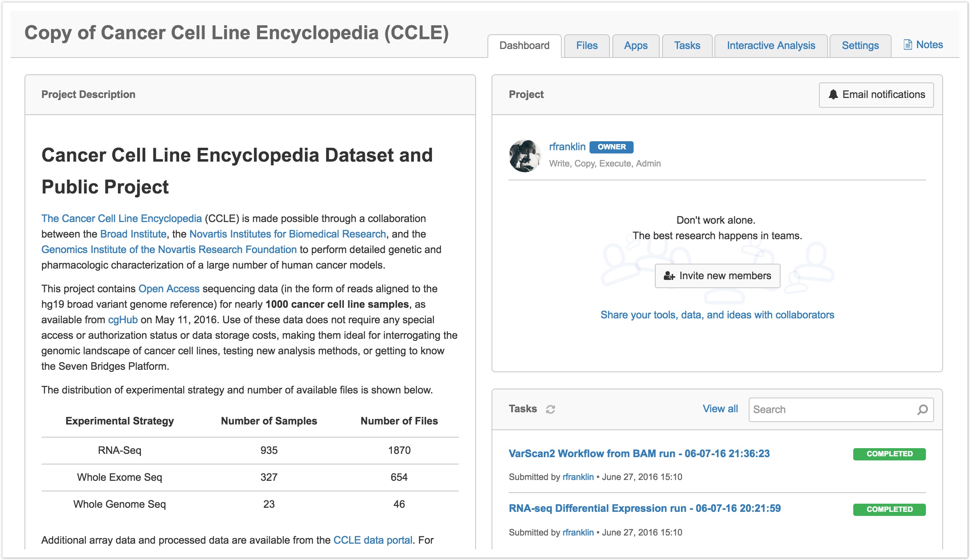
Task: Open the cgHub link
Action: [122, 320]
